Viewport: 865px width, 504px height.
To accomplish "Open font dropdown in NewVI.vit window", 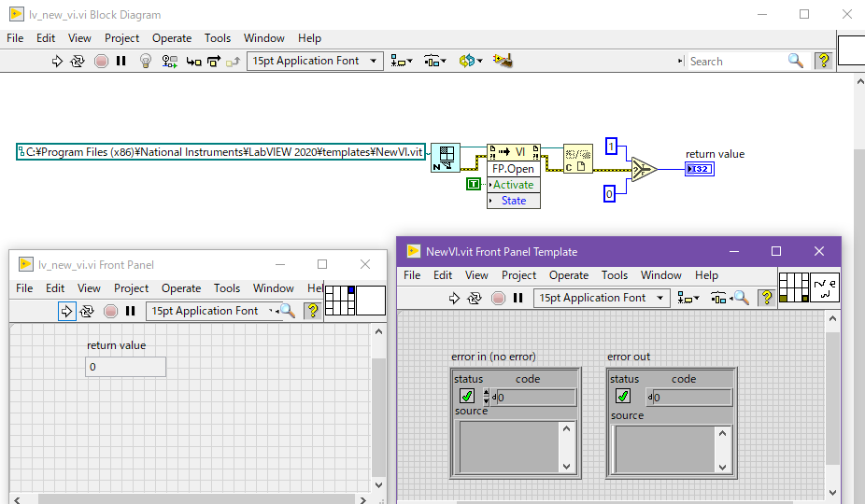I will tap(602, 298).
